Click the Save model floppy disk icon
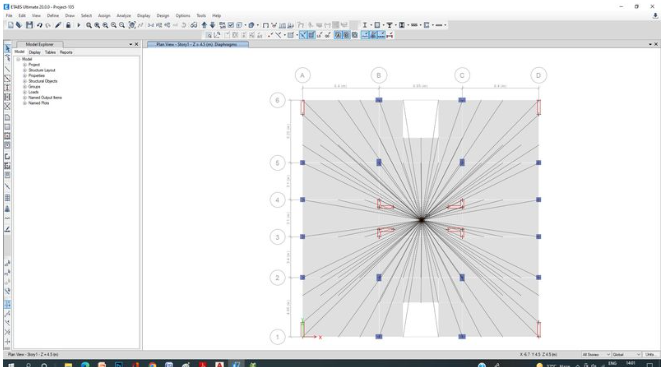This screenshot has width=663, height=367. [x=29, y=25]
